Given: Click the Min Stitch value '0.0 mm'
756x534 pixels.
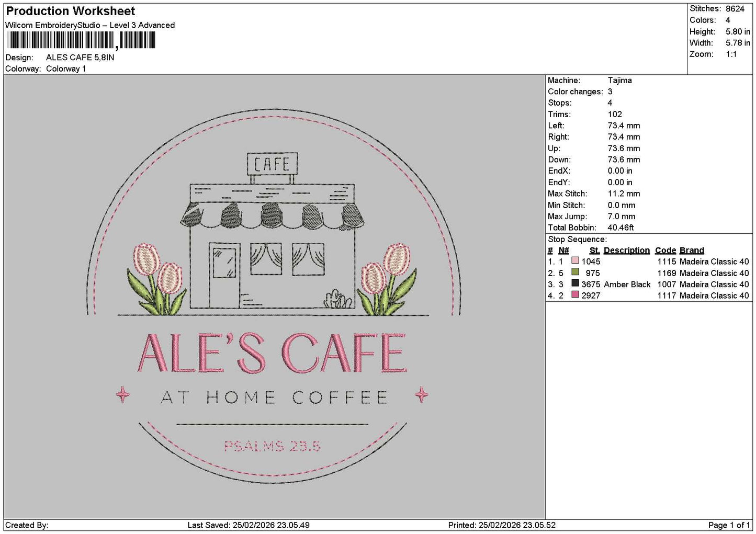Looking at the screenshot, I should click(x=622, y=205).
